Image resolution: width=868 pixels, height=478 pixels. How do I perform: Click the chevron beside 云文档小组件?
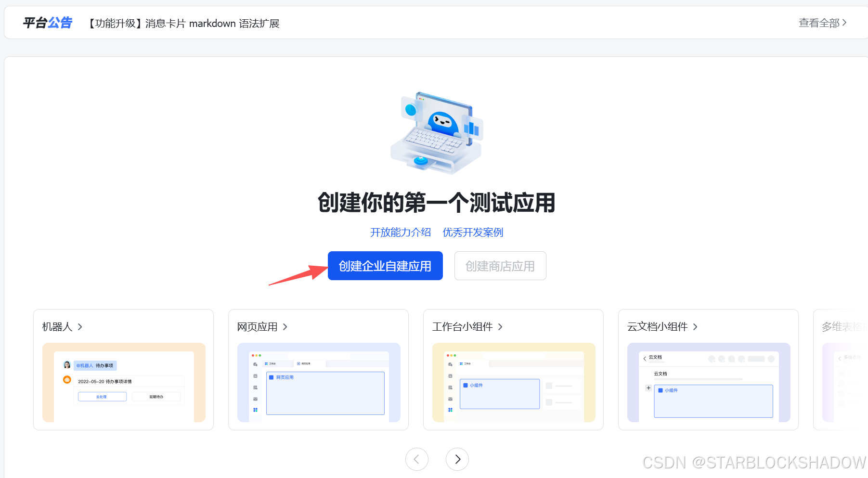pos(695,327)
